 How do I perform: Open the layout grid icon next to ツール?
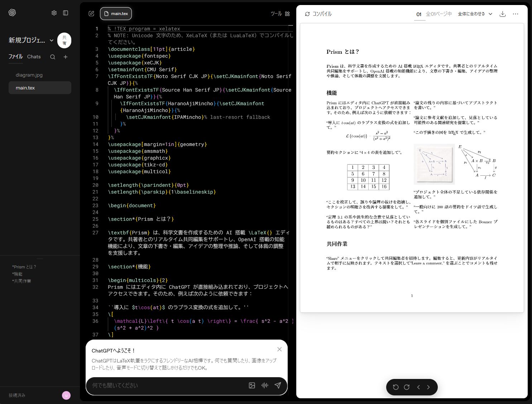click(287, 13)
